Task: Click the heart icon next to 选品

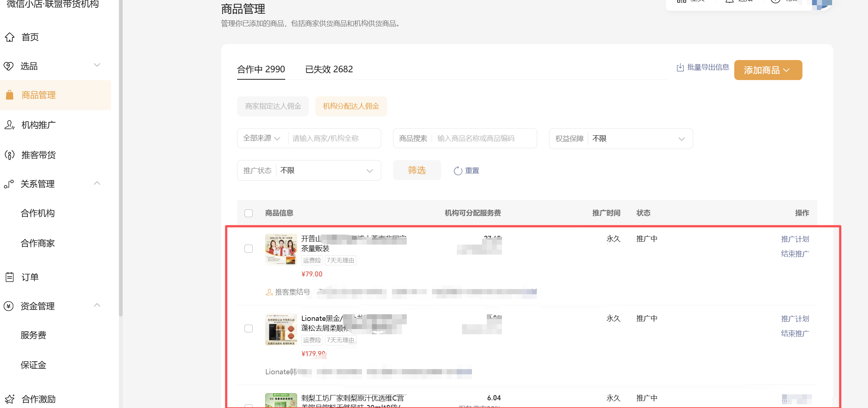Action: 9,66
